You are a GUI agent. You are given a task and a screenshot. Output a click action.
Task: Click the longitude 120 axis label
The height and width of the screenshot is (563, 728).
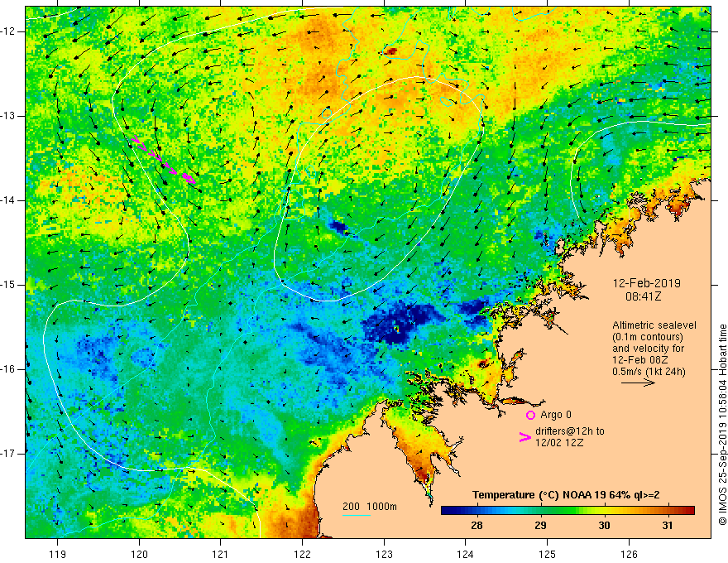(x=139, y=554)
